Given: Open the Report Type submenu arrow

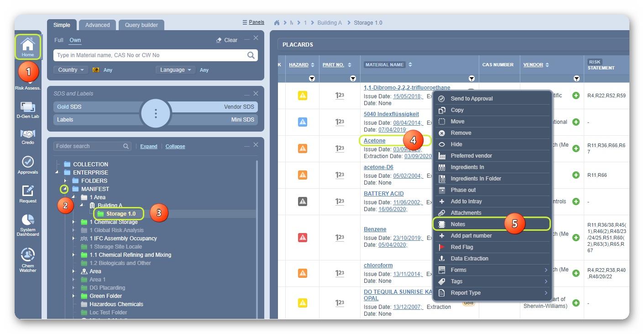Looking at the screenshot, I should 546,293.
